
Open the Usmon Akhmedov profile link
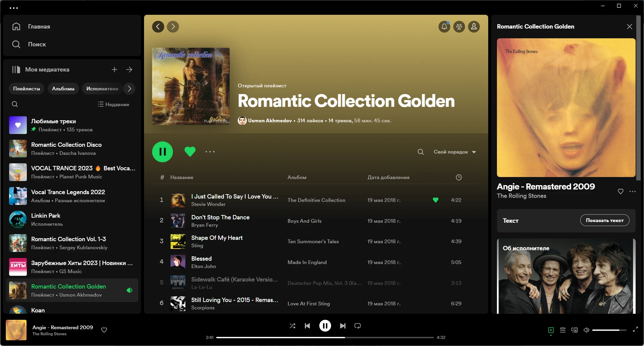(270, 121)
